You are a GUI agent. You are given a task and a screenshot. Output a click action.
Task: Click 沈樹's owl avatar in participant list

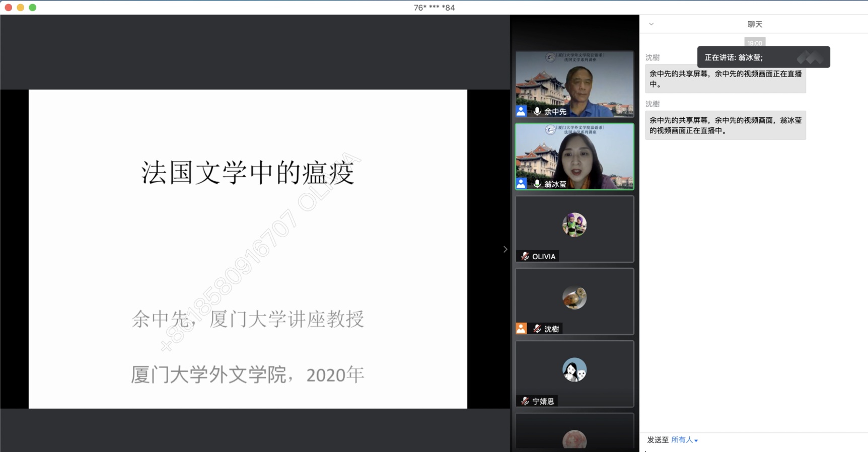coord(574,297)
